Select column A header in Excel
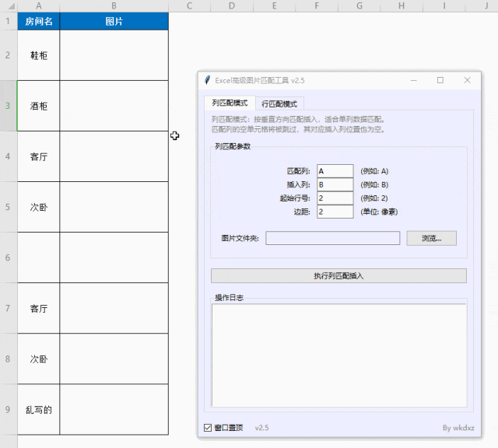Viewport: 498px width, 448px height. pos(38,6)
